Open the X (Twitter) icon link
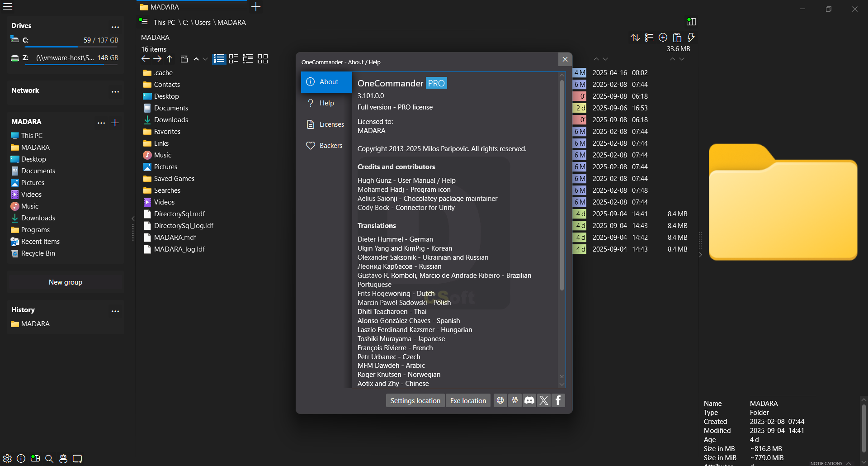The height and width of the screenshot is (466, 868). 544,400
